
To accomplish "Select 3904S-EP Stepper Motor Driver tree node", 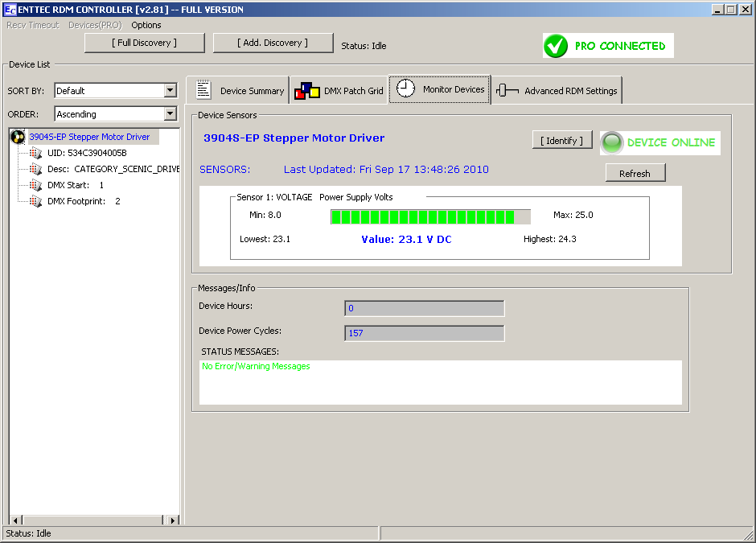I will (89, 137).
